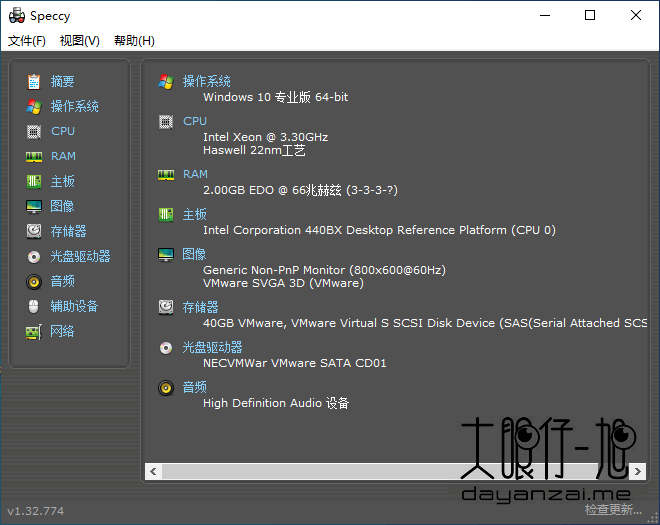The width and height of the screenshot is (660, 525).
Task: Click the horizontal scrollbar left arrow
Action: point(153,472)
